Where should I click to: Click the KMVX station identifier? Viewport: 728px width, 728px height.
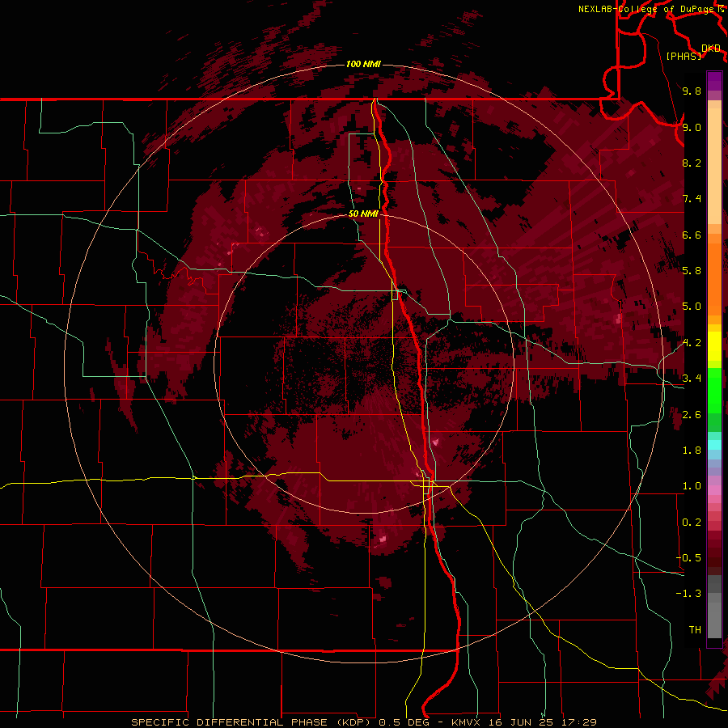(x=466, y=722)
